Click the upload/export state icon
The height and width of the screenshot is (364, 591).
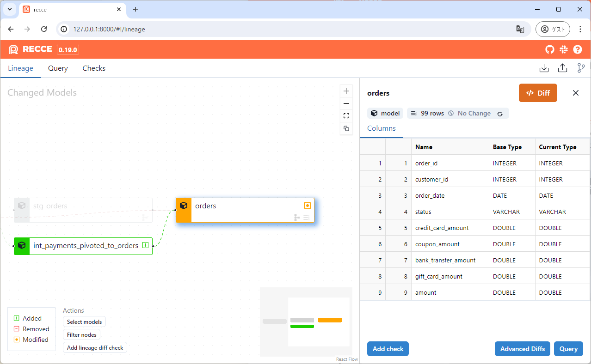coord(562,68)
